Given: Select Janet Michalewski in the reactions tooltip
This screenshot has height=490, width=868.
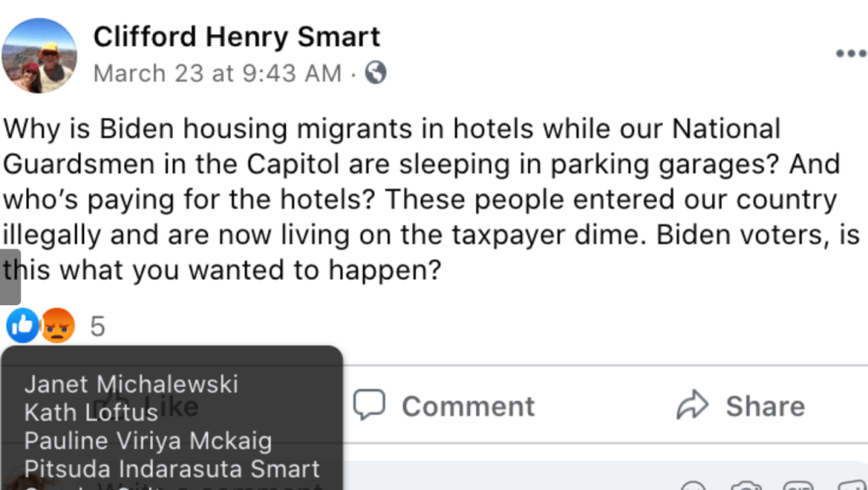Looking at the screenshot, I should coord(131,384).
